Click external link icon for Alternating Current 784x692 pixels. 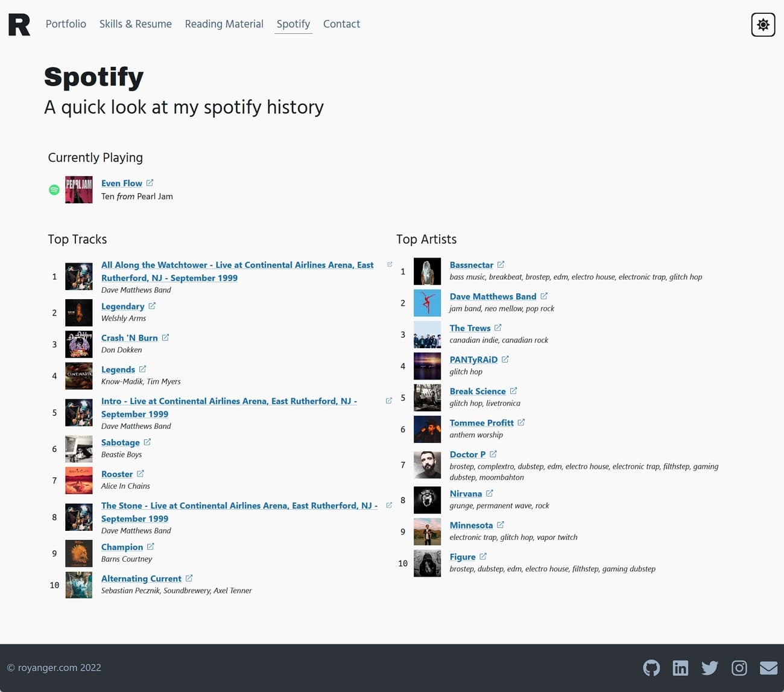[x=189, y=578]
